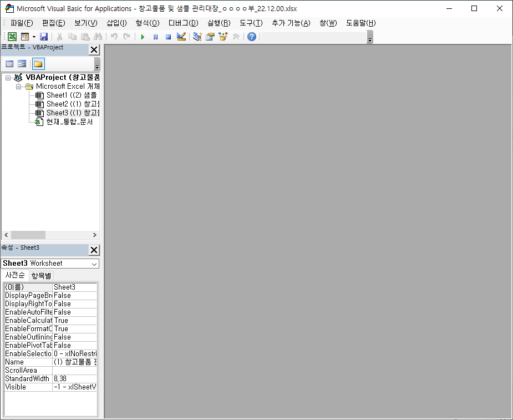
Task: Click project tree scrollbar right arrow
Action: (x=94, y=235)
